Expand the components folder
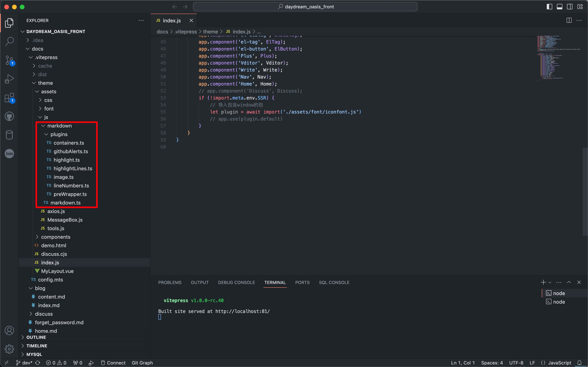The image size is (588, 367). pos(84,237)
